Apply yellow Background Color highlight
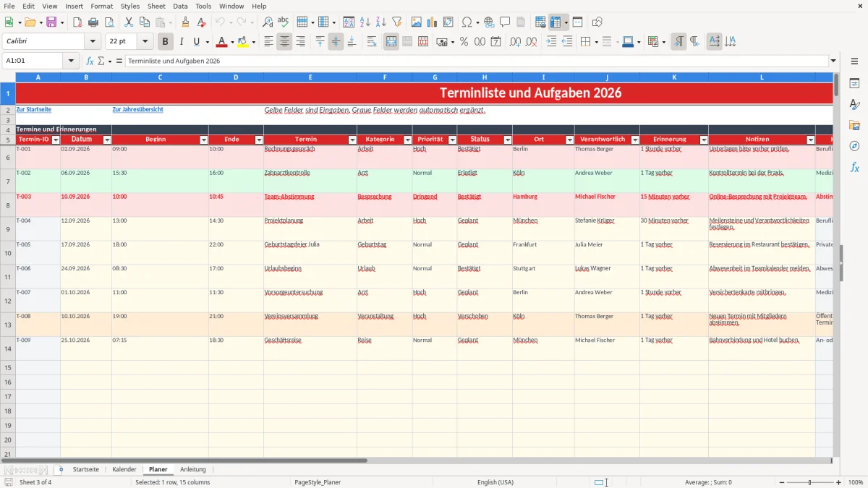868x488 pixels. 243,42
